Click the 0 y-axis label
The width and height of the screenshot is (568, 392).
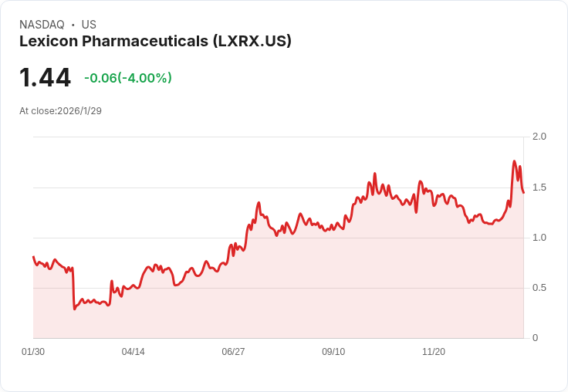coord(536,338)
